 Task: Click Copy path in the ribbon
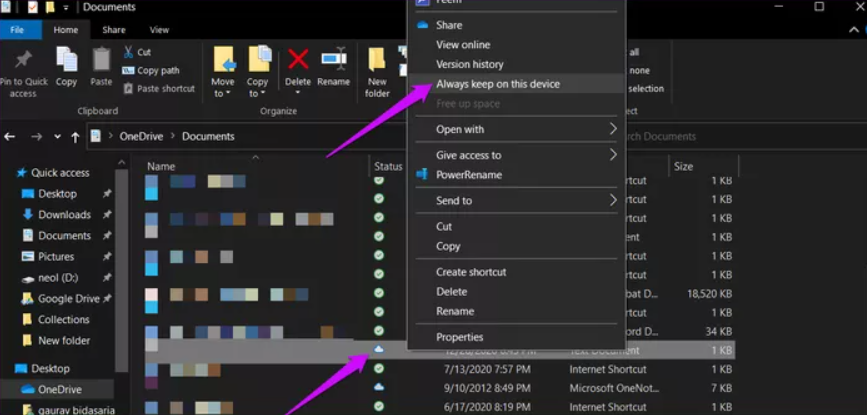point(151,70)
